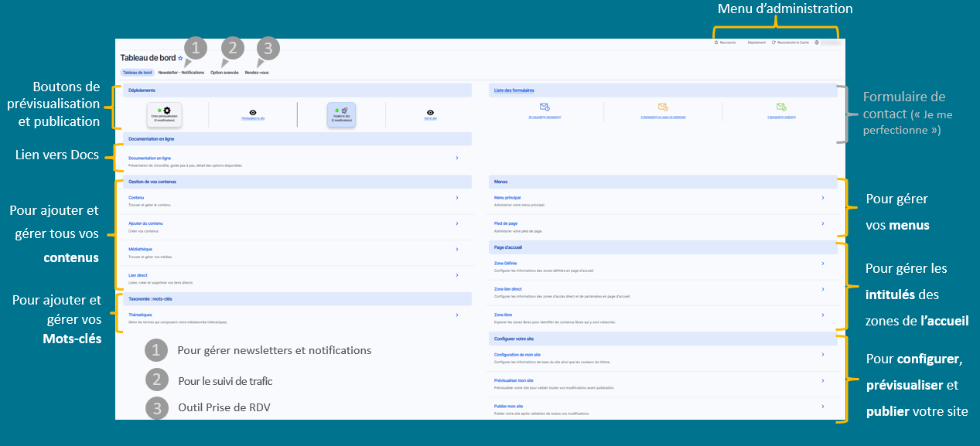Click the gear 'Créer prévisualisation' button

pos(165,114)
